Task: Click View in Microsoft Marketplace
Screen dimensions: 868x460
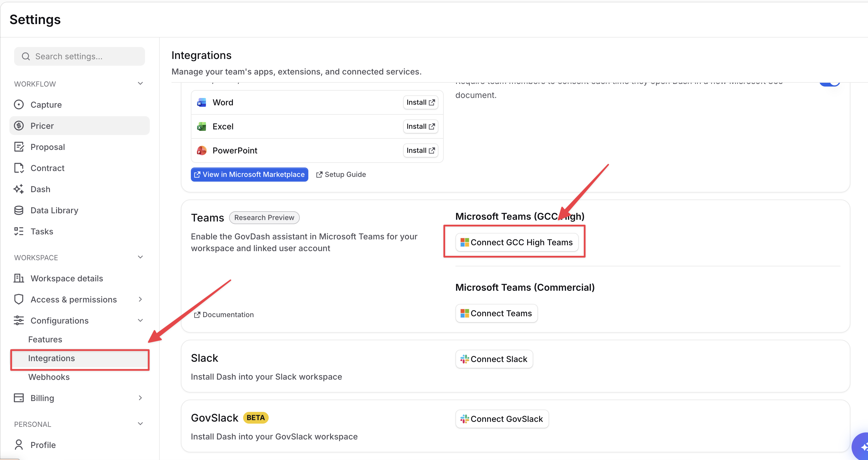Action: (x=249, y=175)
